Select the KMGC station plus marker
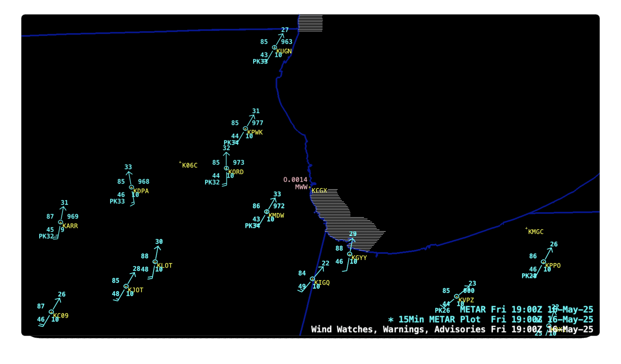 [x=526, y=228]
